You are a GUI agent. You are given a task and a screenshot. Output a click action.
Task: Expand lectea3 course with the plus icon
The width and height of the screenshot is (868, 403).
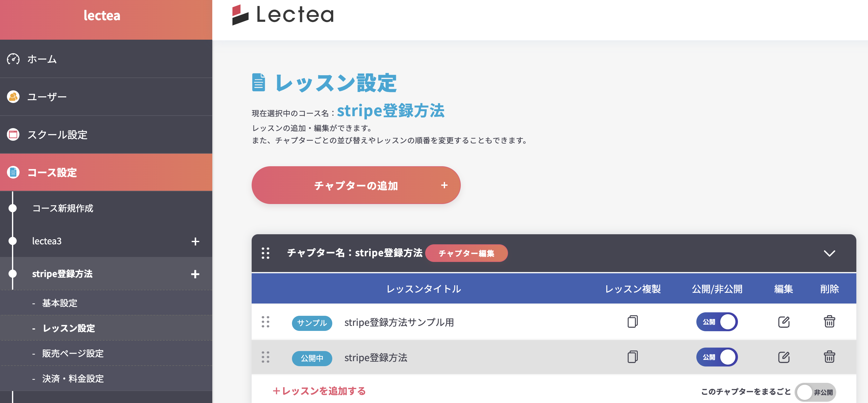click(x=195, y=241)
